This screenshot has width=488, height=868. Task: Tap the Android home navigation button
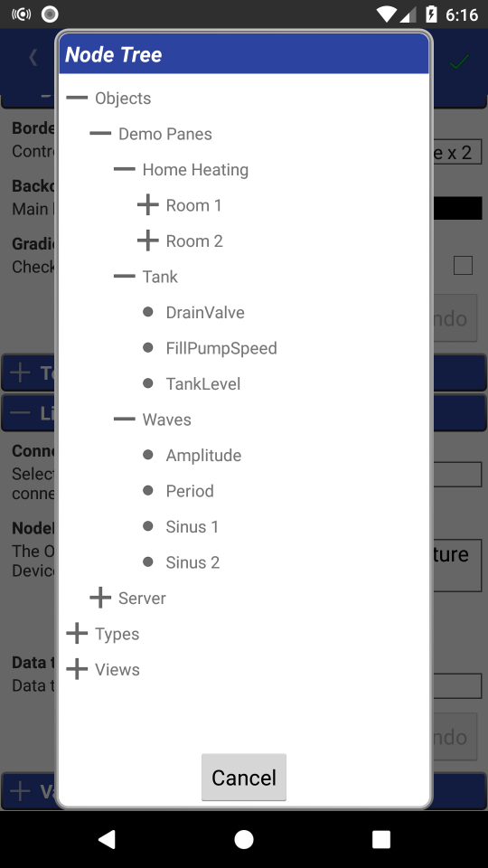click(244, 839)
